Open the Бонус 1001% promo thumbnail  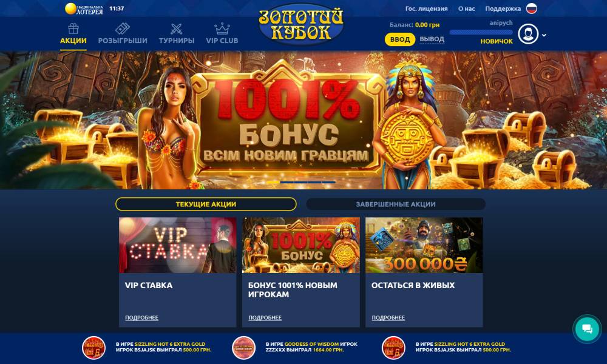click(301, 245)
